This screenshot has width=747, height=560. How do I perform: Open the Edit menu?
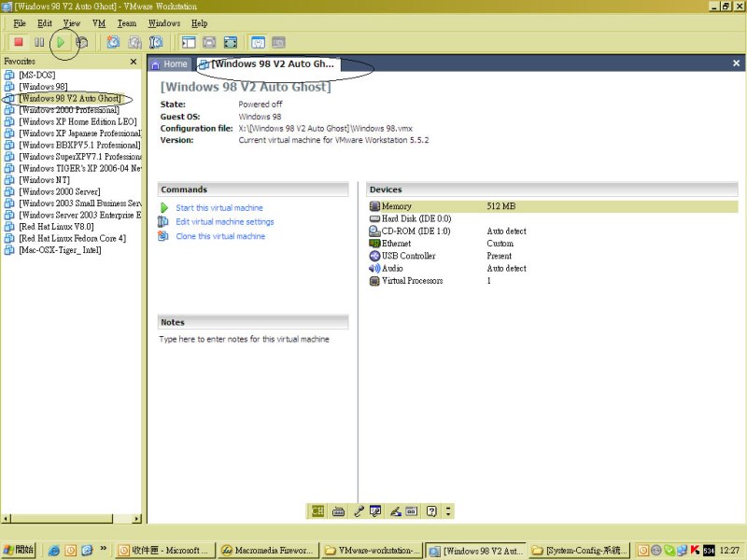tap(45, 23)
